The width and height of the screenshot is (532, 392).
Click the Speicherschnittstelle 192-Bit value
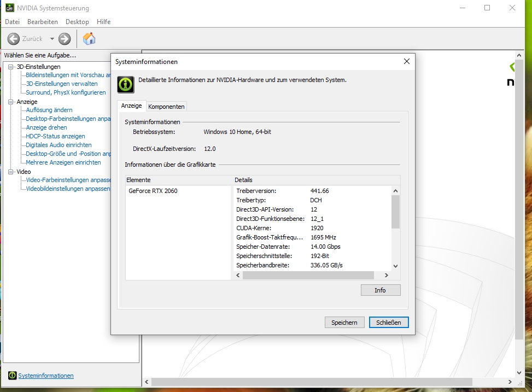(320, 256)
